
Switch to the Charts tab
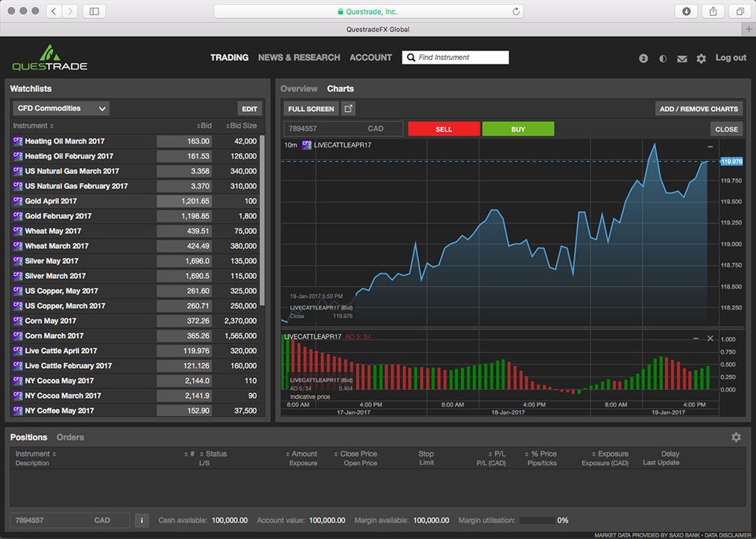(340, 89)
